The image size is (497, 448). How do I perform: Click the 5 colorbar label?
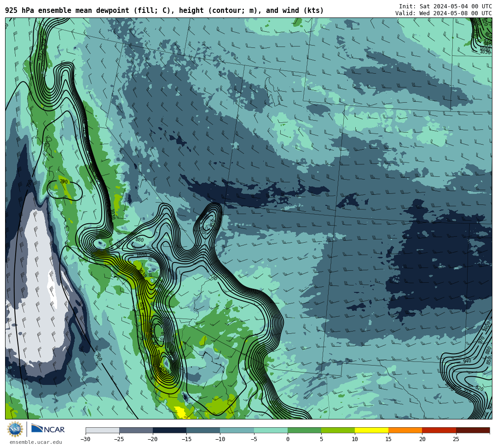[321, 439]
